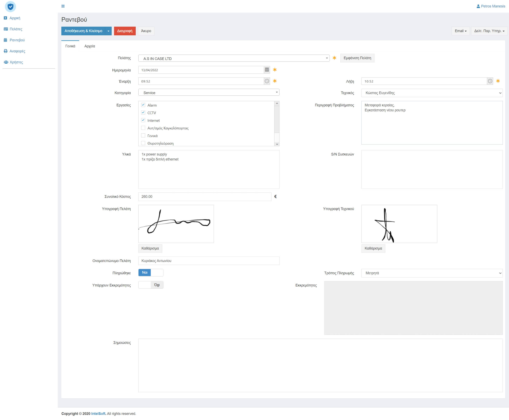The image size is (509, 420).
Task: Click the hamburger menu icon
Action: pos(63,6)
